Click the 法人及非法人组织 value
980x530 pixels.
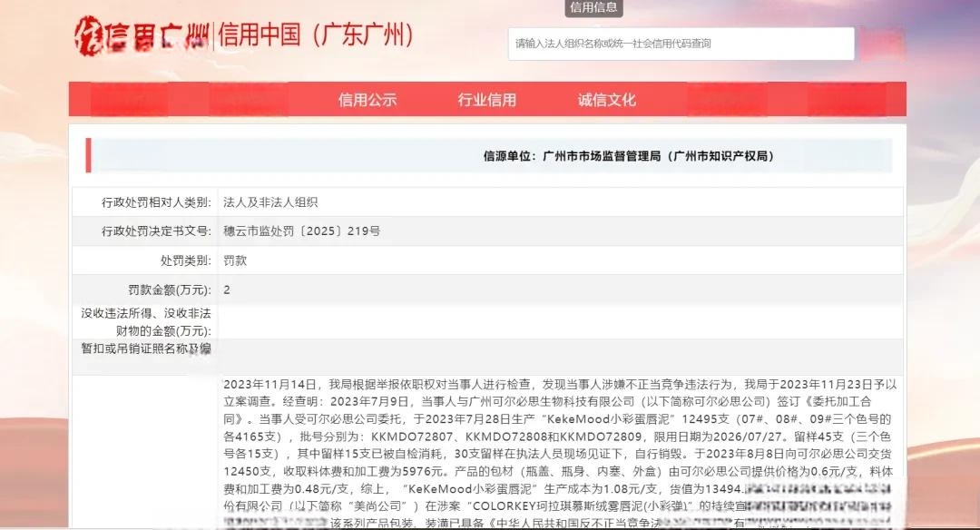[270, 202]
